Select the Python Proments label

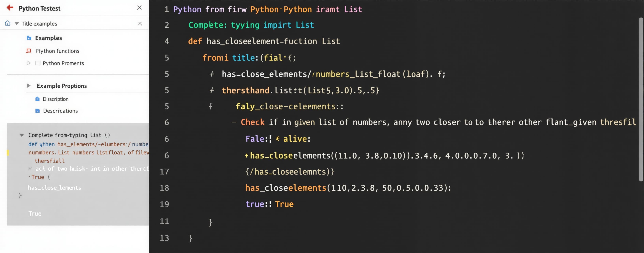pos(63,63)
